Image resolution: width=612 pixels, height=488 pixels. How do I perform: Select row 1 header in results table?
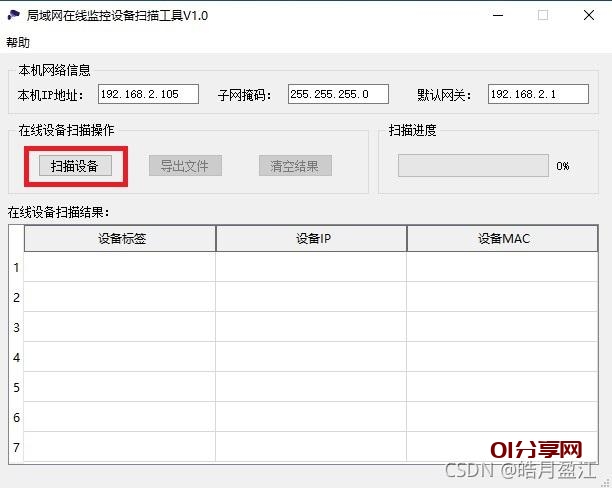[16, 267]
